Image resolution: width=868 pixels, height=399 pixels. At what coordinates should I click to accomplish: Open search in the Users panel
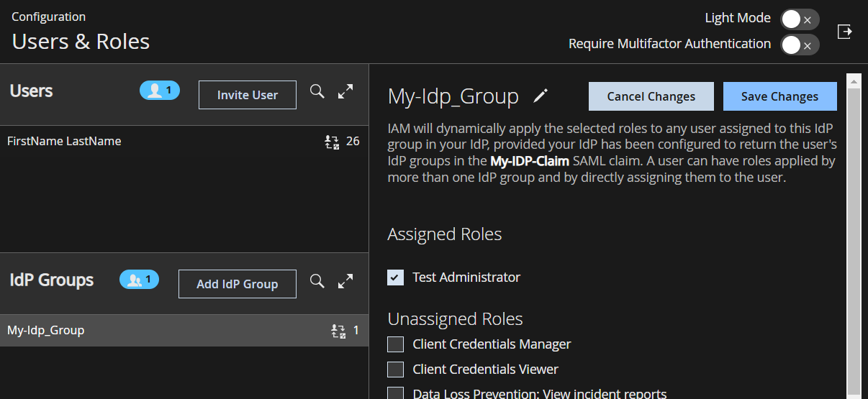[x=317, y=91]
